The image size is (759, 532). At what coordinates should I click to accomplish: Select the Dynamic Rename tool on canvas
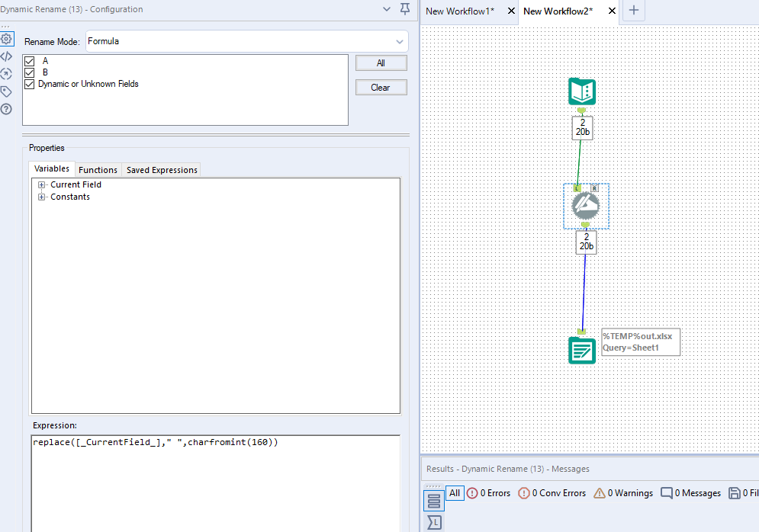tap(586, 206)
